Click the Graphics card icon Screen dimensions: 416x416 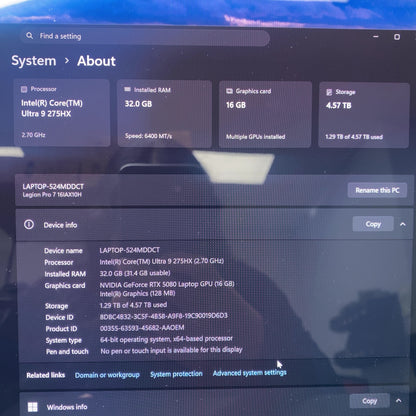tap(229, 91)
